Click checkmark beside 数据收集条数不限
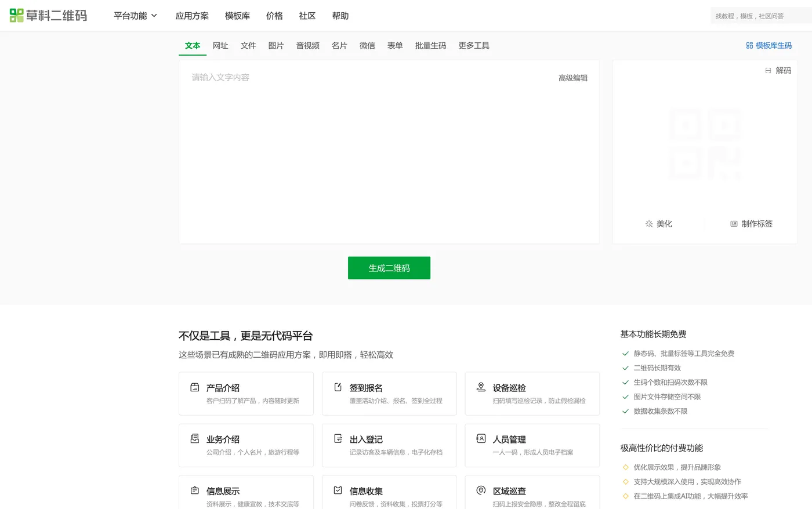Image resolution: width=812 pixels, height=509 pixels. pos(625,412)
